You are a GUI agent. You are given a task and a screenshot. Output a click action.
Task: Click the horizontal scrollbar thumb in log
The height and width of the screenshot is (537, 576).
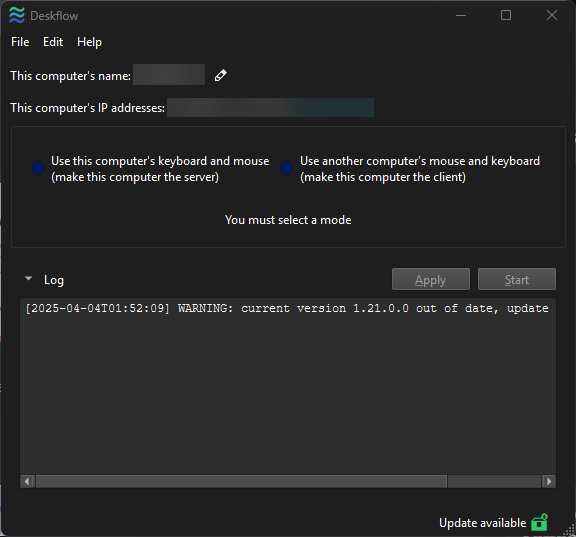coord(241,481)
